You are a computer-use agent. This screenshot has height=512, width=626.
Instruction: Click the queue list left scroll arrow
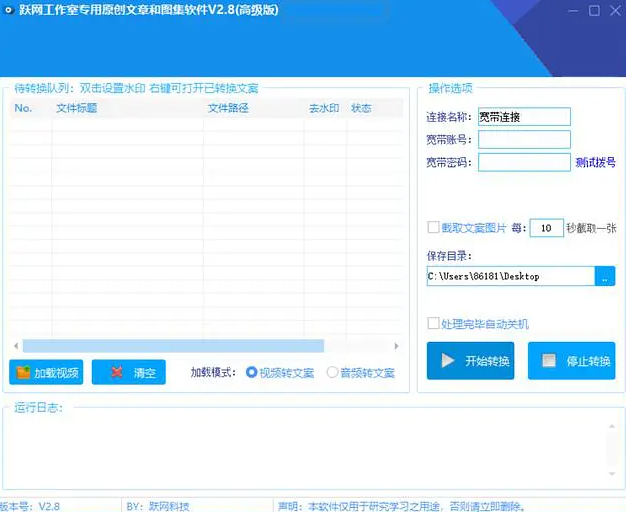click(x=16, y=346)
